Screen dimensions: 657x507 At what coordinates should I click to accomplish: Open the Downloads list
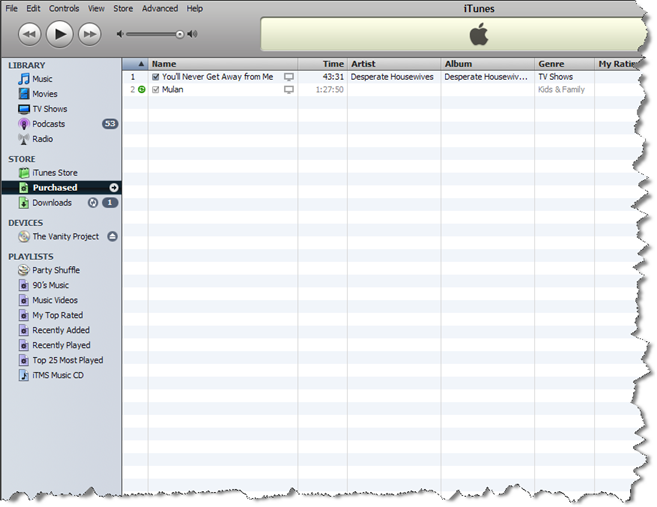52,203
